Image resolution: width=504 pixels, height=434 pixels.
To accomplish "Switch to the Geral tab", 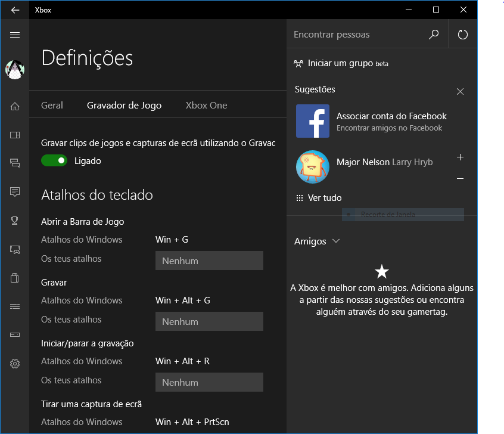I will point(52,106).
